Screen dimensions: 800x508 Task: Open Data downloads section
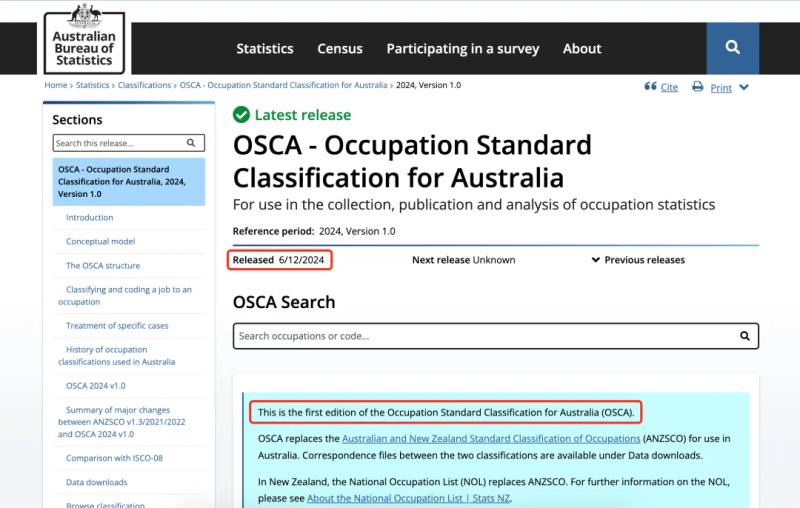[96, 482]
